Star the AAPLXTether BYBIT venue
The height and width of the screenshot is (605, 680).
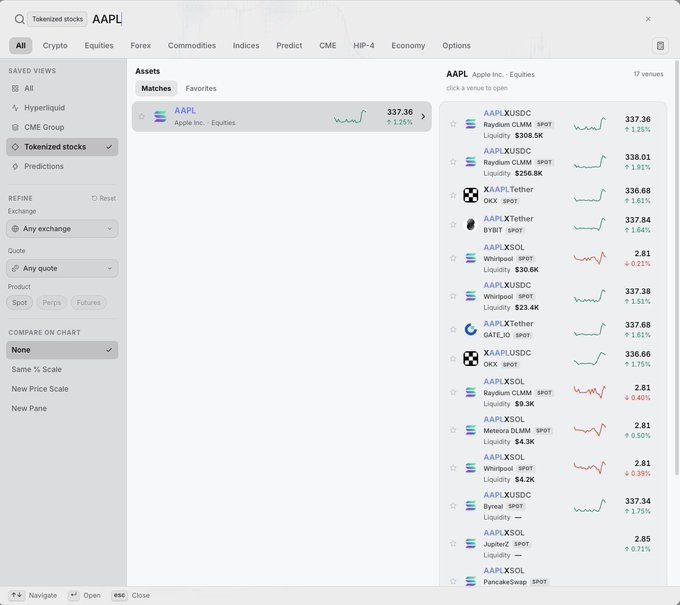pyautogui.click(x=453, y=224)
